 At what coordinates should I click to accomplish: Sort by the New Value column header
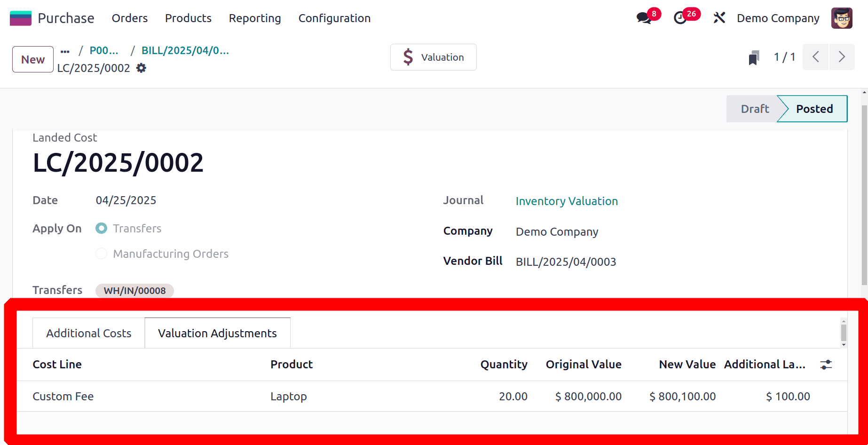pyautogui.click(x=687, y=365)
